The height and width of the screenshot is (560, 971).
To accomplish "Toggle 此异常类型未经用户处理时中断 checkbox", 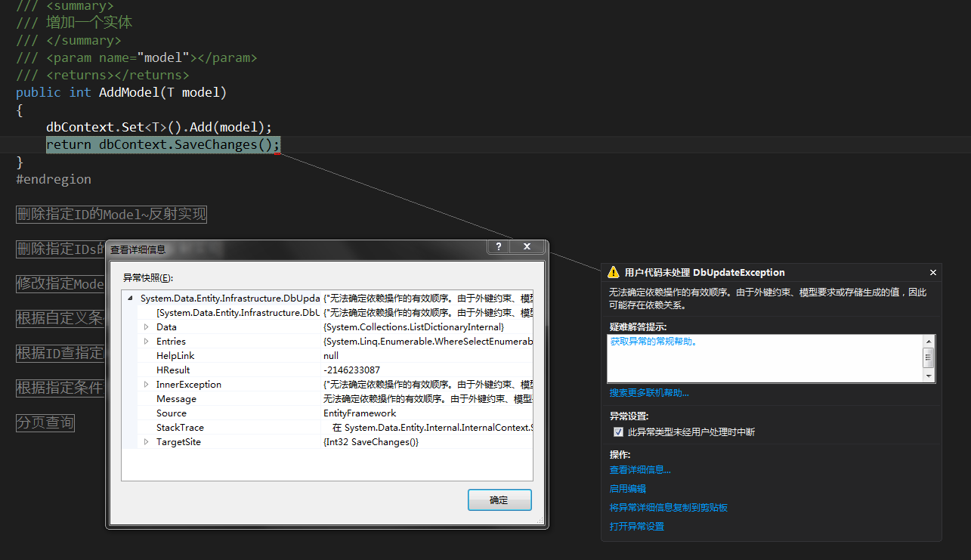I will click(x=618, y=432).
